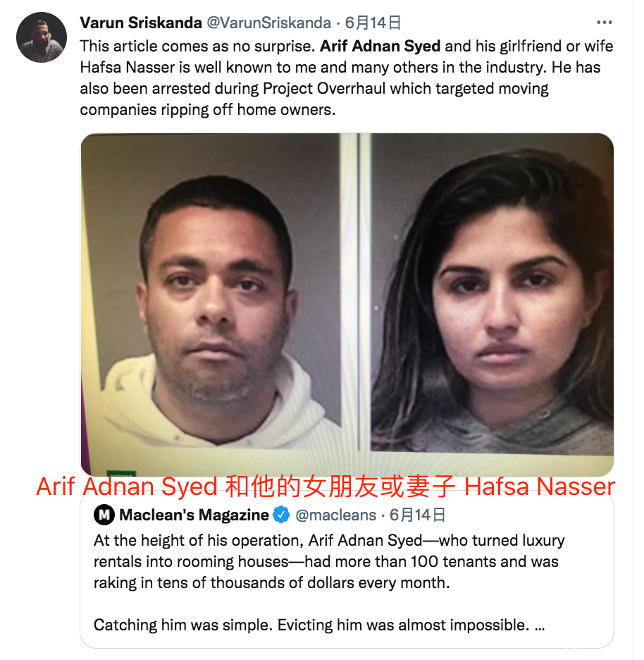Click the tweet's 6月14日 timestamp
The width and height of the screenshot is (644, 660).
(x=373, y=23)
